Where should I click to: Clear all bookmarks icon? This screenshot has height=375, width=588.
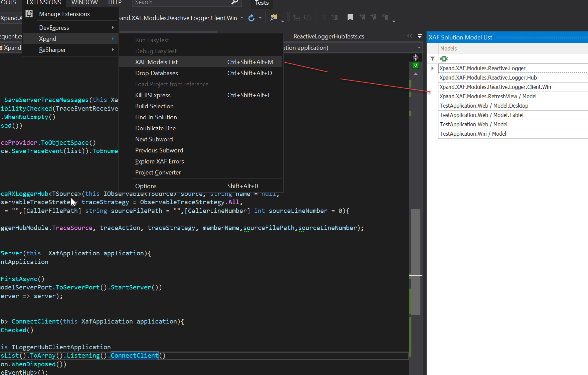tap(385, 17)
